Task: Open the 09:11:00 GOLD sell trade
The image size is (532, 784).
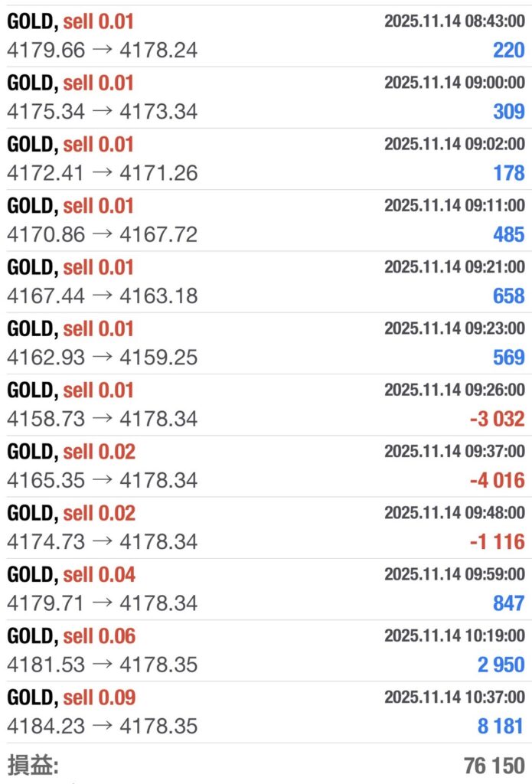Action: (x=266, y=220)
